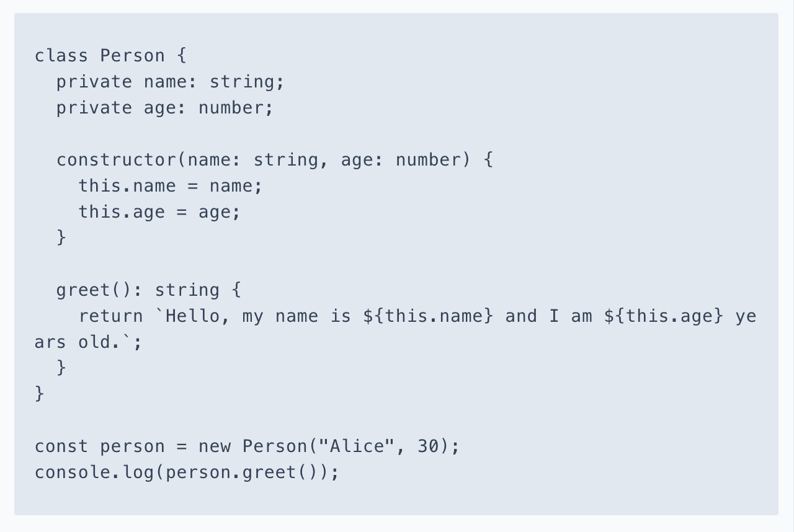Click the "${this.age}" template expression

click(663, 316)
